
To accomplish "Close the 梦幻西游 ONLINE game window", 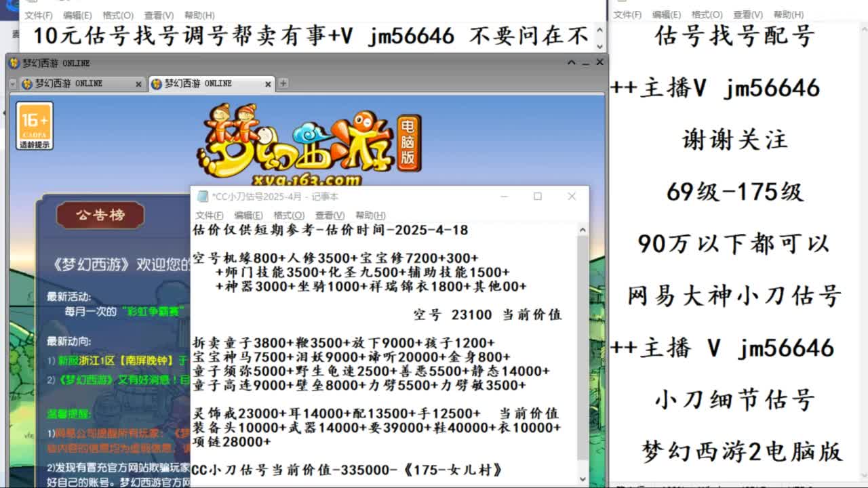I will coord(599,62).
